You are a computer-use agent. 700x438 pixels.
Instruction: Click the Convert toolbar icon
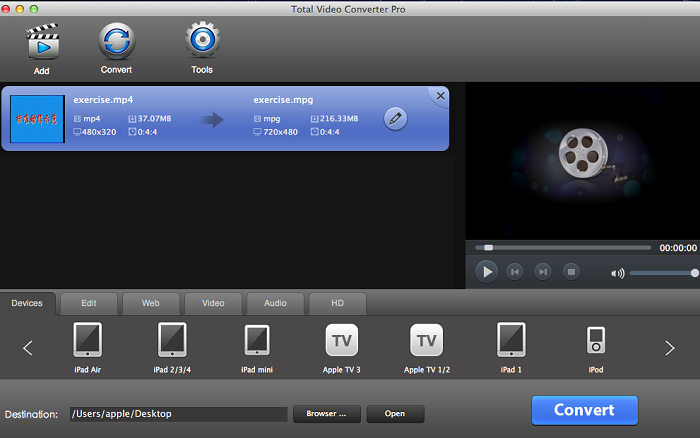(x=117, y=41)
